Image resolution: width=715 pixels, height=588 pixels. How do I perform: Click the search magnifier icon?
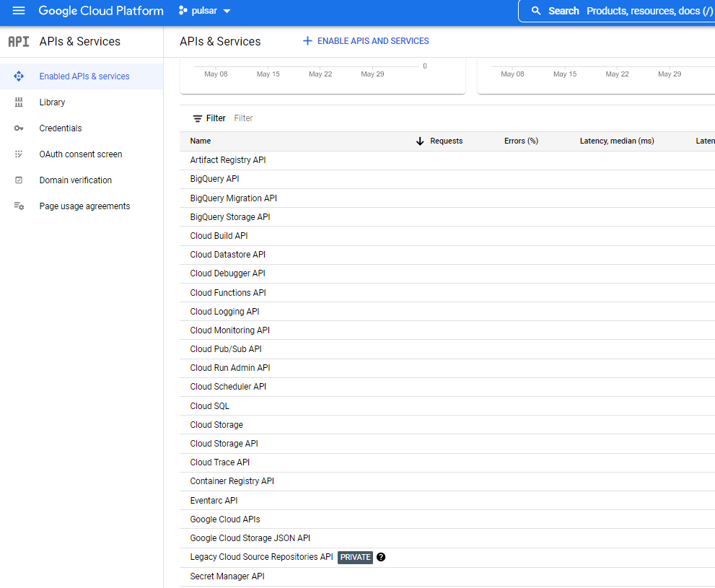click(536, 11)
